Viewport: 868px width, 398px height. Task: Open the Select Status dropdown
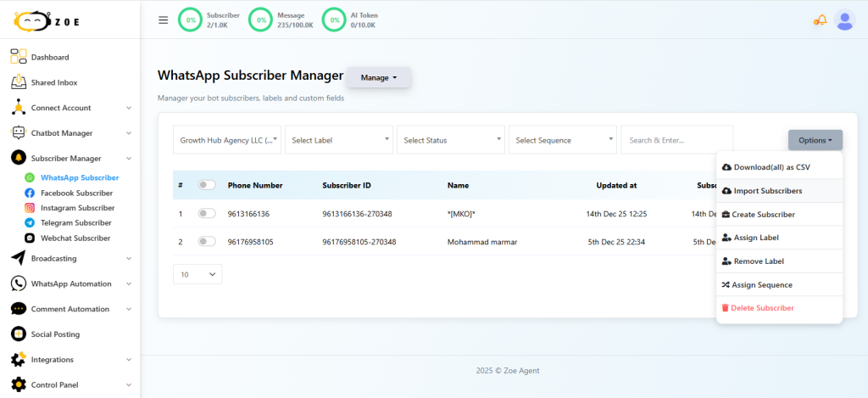point(451,140)
